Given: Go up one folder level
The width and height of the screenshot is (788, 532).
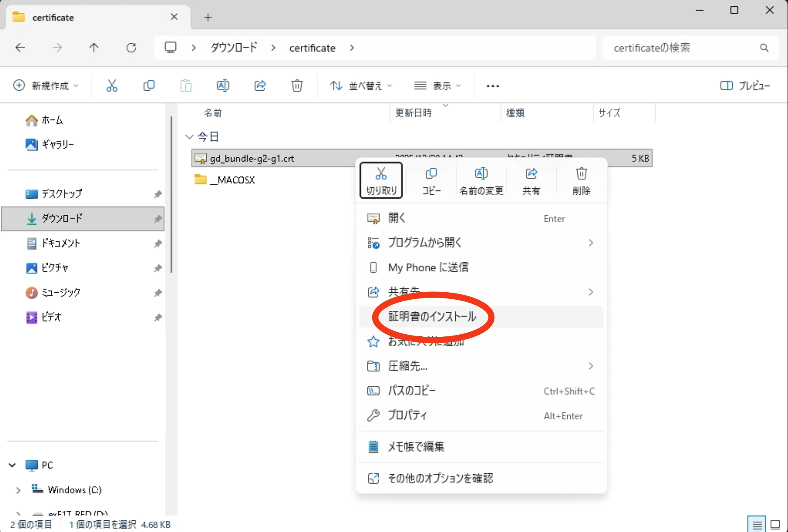Looking at the screenshot, I should click(94, 48).
